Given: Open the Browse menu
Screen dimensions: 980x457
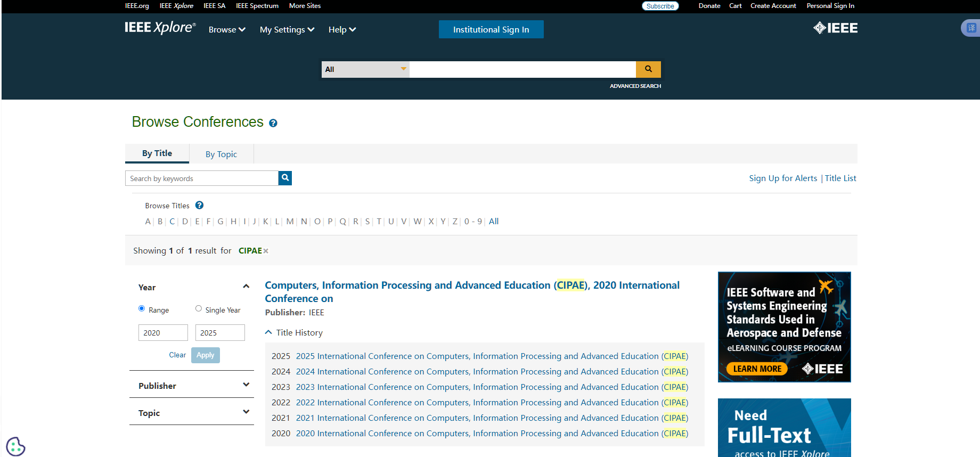Looking at the screenshot, I should tap(227, 30).
